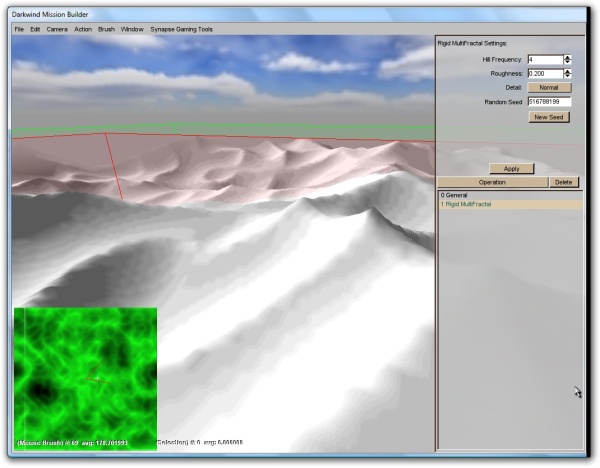Open the Brush menu

coord(106,29)
